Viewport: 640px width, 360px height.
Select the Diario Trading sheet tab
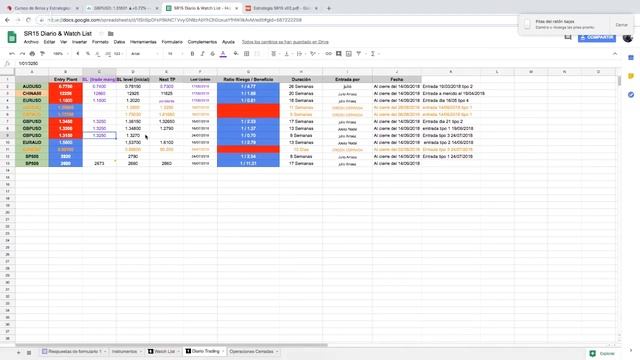205,351
